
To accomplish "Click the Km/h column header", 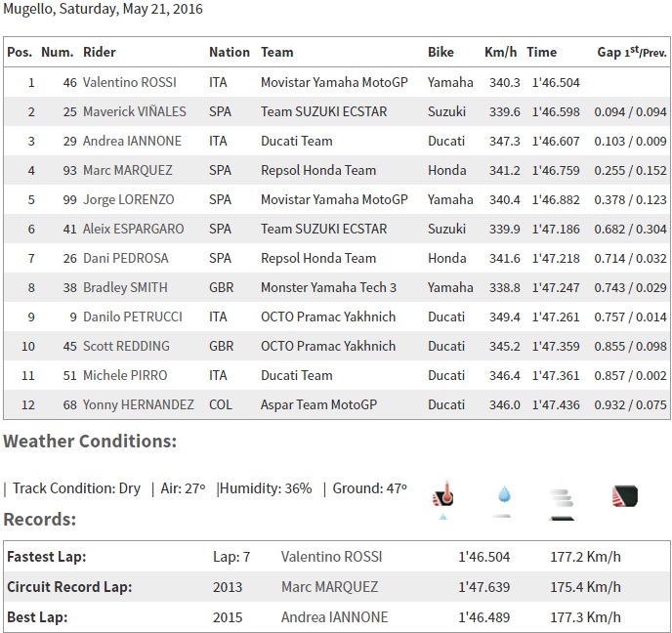I will pos(500,53).
